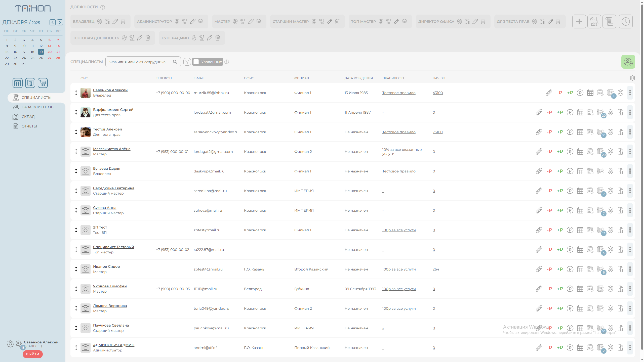Open salary chart icon for АДМИНИСТРАТОР position
This screenshot has height=362, width=644.
(185, 22)
